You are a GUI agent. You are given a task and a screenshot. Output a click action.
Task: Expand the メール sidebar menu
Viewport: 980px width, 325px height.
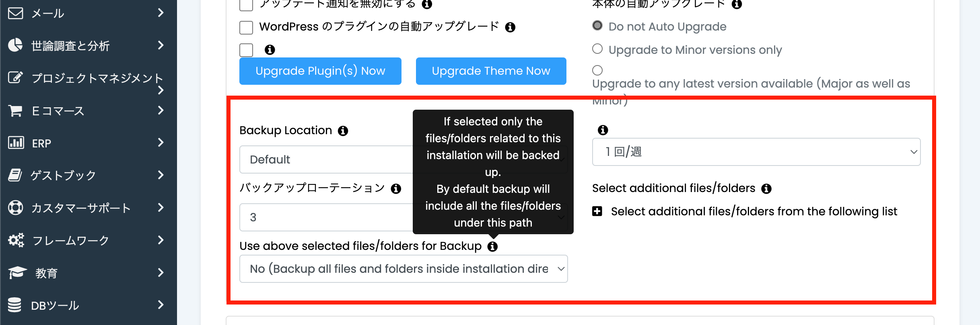(x=89, y=13)
